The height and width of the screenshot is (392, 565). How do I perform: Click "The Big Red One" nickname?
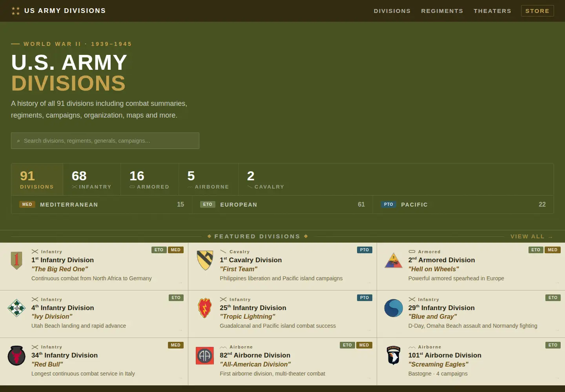(x=60, y=269)
